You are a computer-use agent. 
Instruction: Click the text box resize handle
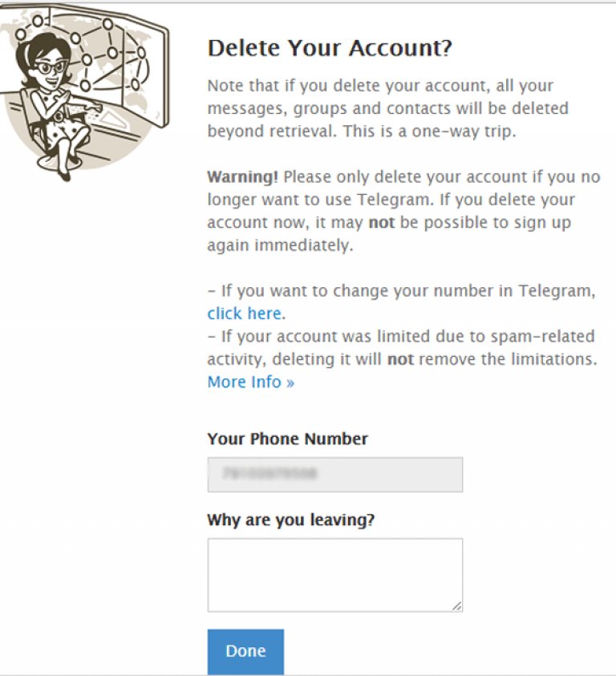click(457, 606)
